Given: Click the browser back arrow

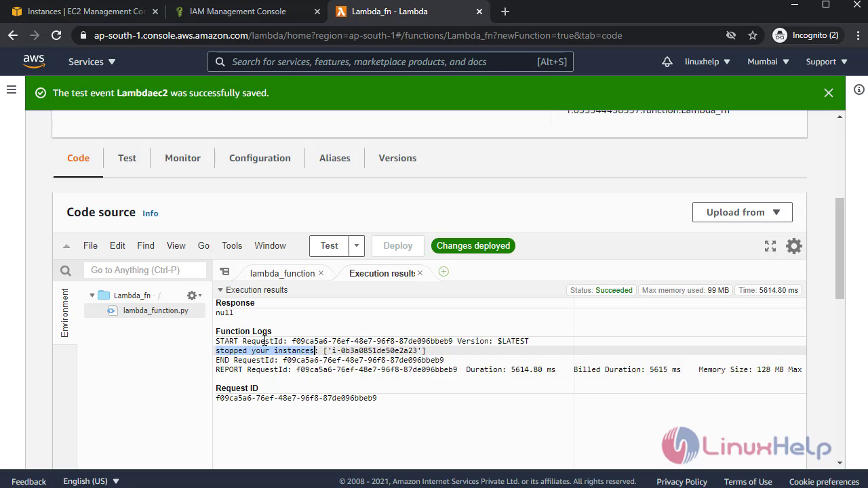Looking at the screenshot, I should (x=13, y=35).
